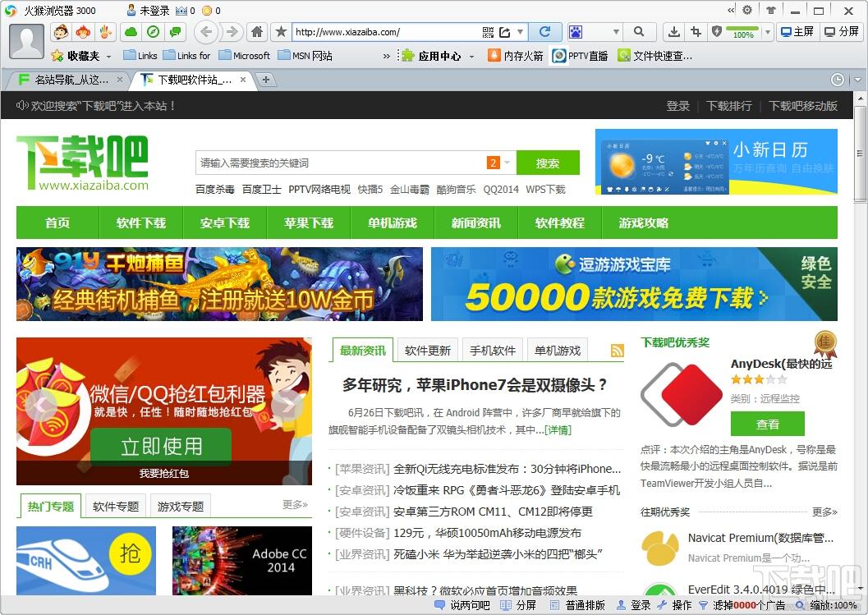Click the URL address field
Image resolution: width=868 pixels, height=615 pixels.
[x=386, y=32]
